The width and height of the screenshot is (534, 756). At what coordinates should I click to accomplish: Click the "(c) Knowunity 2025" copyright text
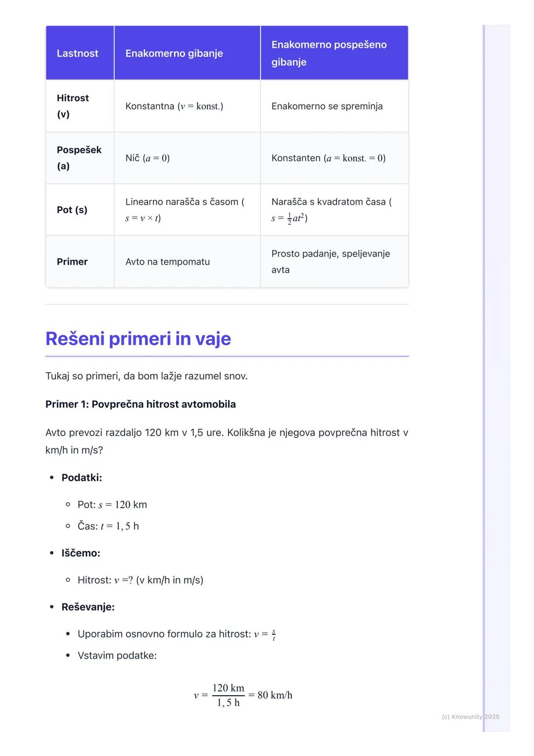tap(470, 716)
